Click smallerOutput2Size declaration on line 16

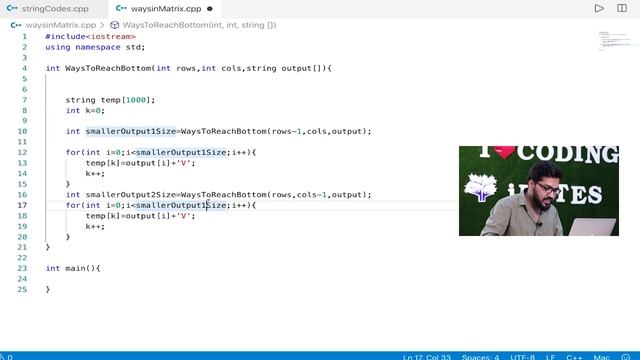tap(131, 194)
